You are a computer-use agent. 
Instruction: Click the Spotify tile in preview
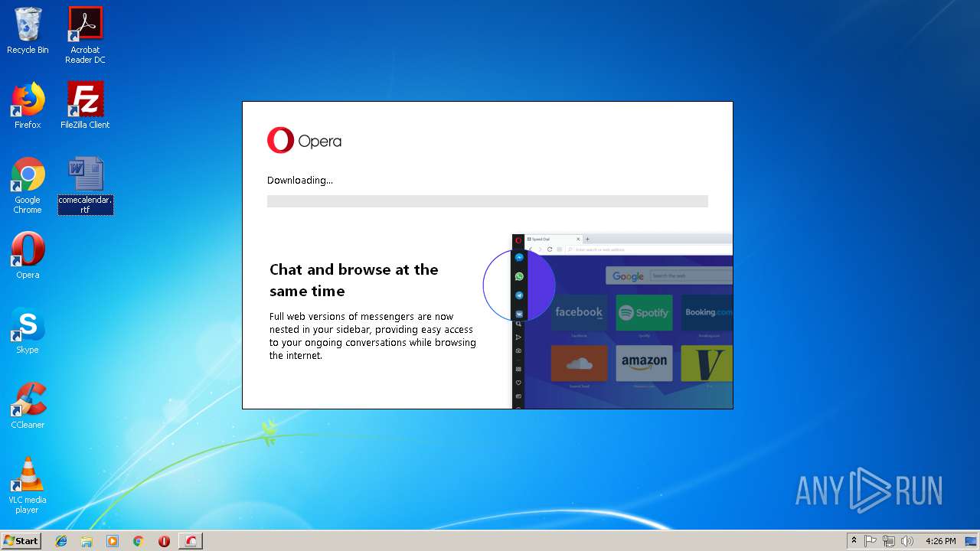click(x=644, y=312)
